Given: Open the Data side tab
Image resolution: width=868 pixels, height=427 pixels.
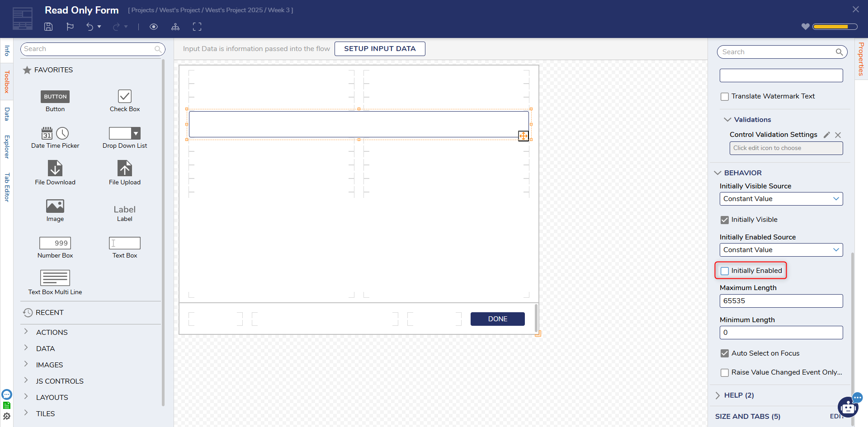Looking at the screenshot, I should click(7, 114).
